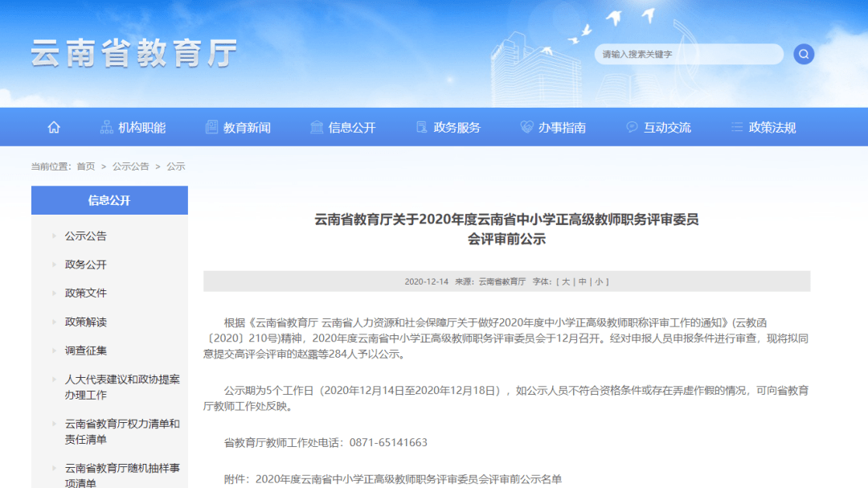Click the arrow bullet beside 公示公告

55,236
